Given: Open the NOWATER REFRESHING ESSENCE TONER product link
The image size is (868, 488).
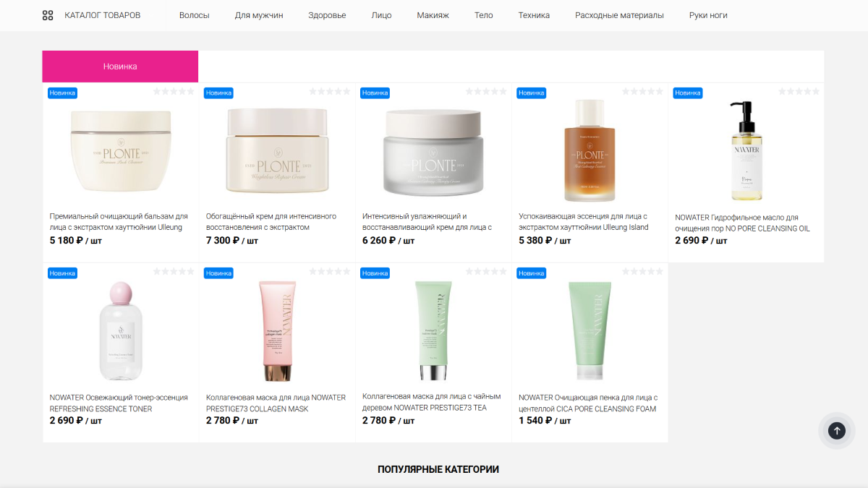Looking at the screenshot, I should click(119, 403).
